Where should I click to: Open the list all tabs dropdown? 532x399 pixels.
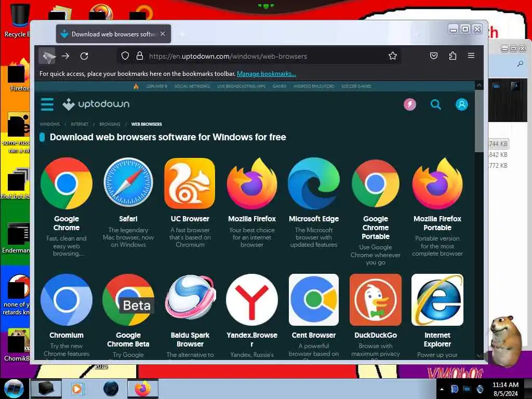coord(417,34)
